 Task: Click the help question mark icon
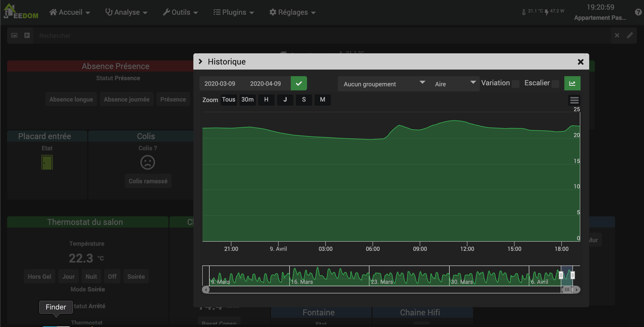click(x=638, y=12)
